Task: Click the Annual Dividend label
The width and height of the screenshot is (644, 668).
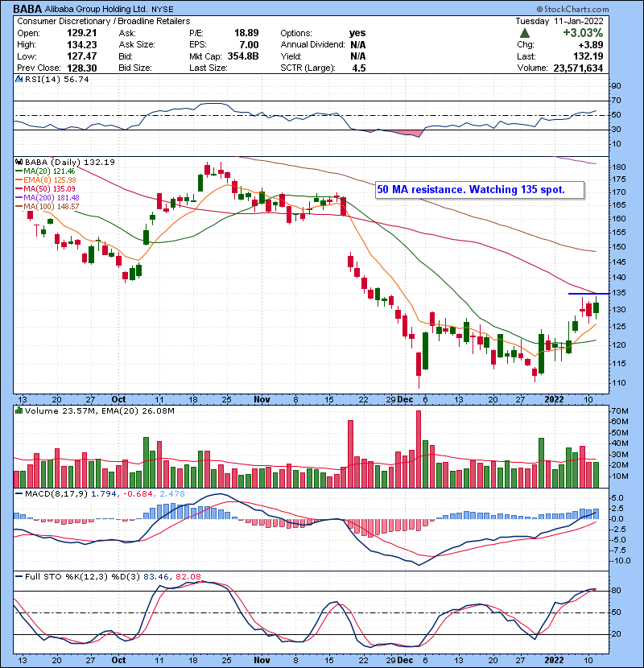Action: (313, 45)
